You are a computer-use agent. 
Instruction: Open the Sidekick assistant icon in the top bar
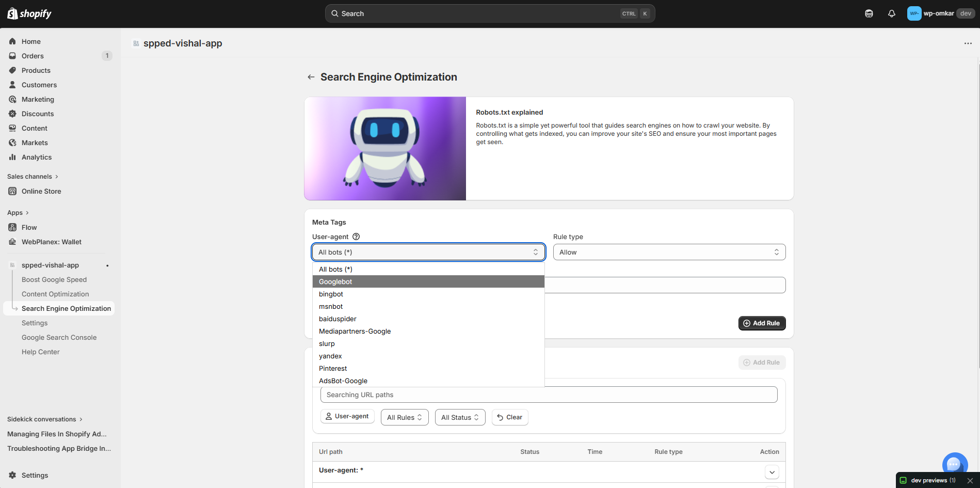point(869,13)
